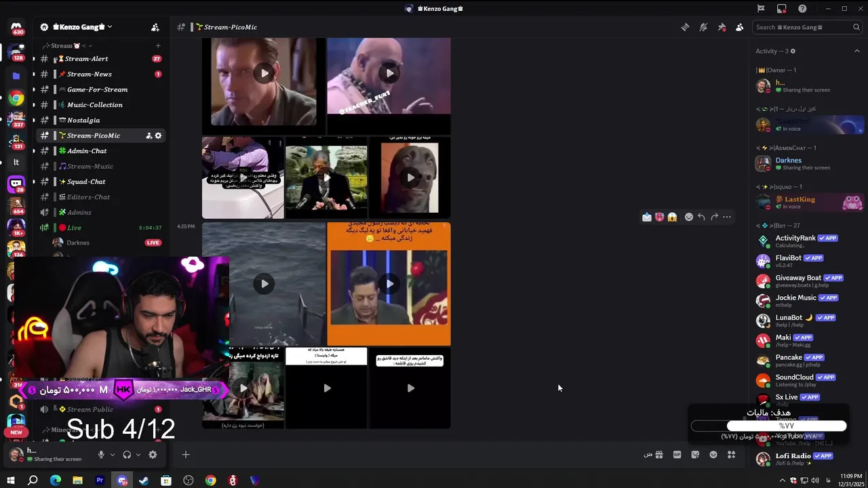Click create invite icon on Stream-PicoMic

click(x=149, y=136)
